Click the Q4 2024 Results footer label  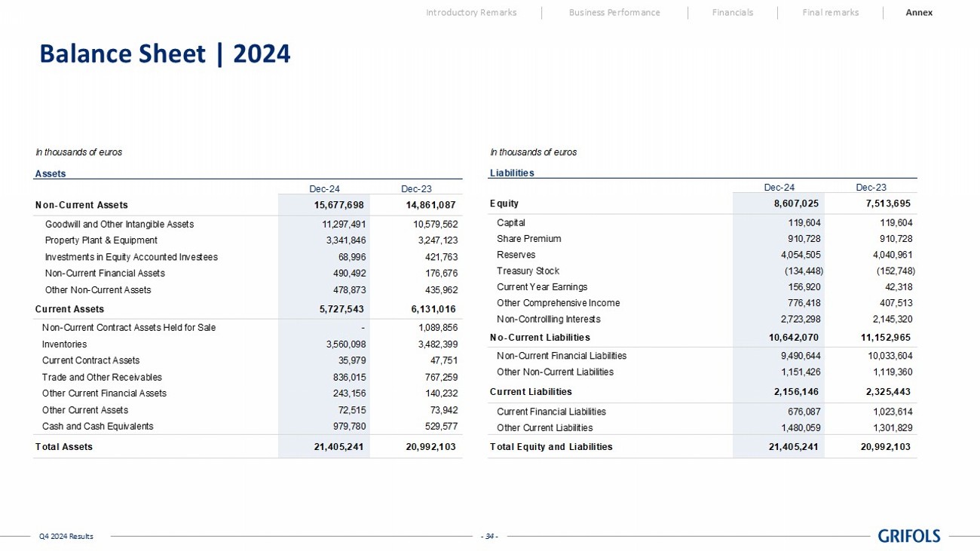[66, 536]
